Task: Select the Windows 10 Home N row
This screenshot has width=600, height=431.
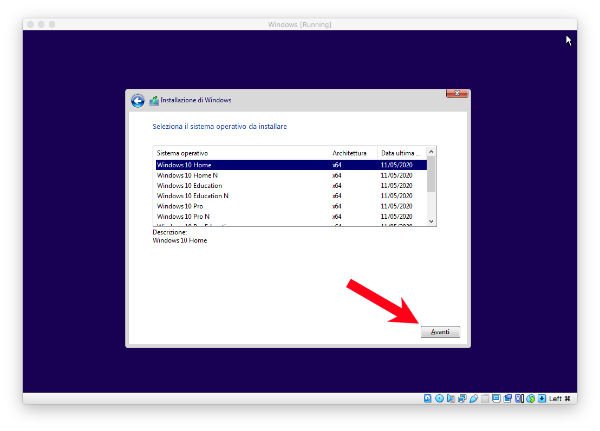Action: 291,175
